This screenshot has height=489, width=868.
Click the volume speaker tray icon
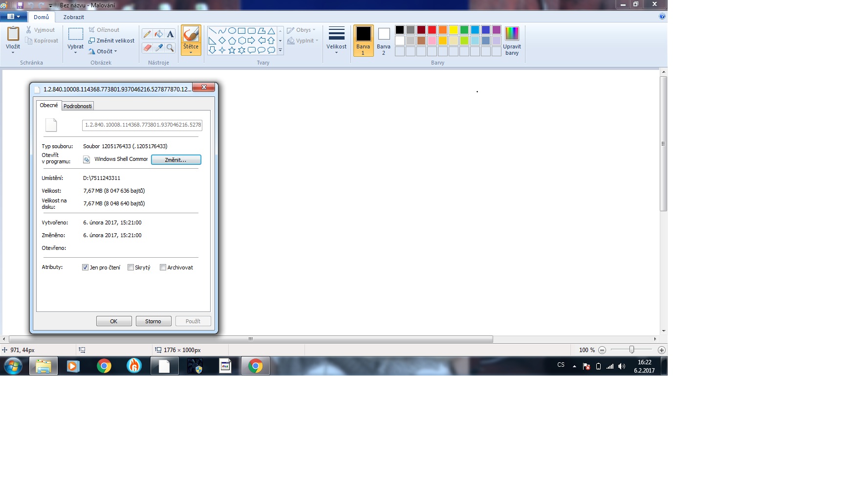click(622, 366)
